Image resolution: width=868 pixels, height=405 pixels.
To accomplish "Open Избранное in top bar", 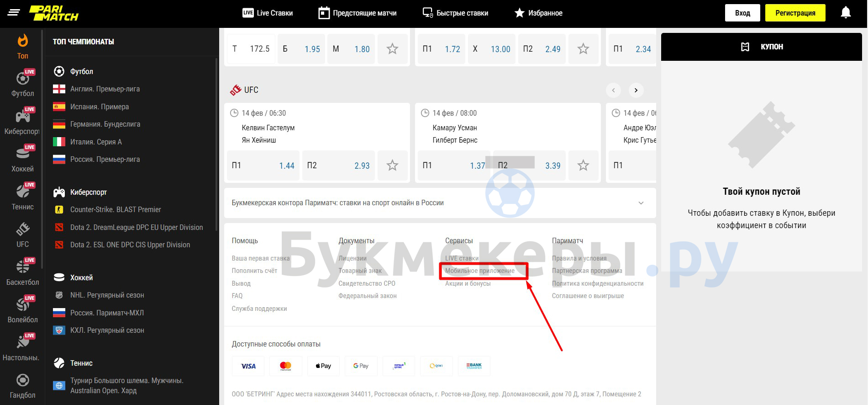I will 538,13.
